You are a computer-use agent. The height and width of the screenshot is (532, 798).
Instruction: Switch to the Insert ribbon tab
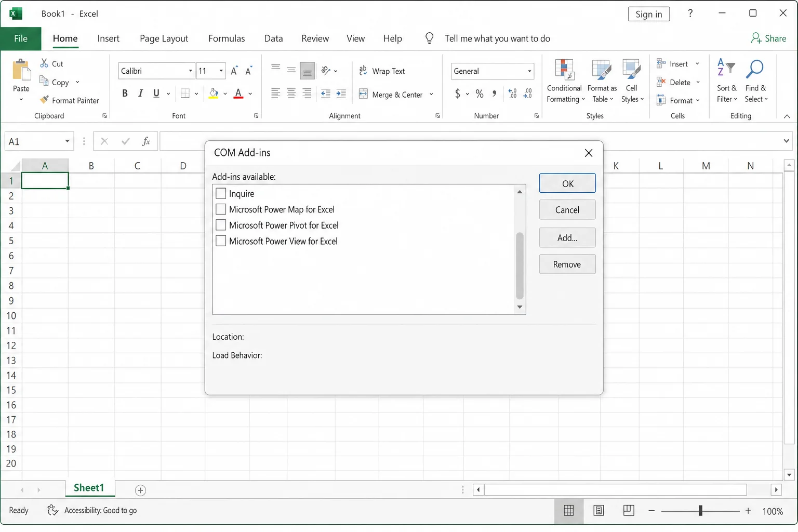point(108,38)
